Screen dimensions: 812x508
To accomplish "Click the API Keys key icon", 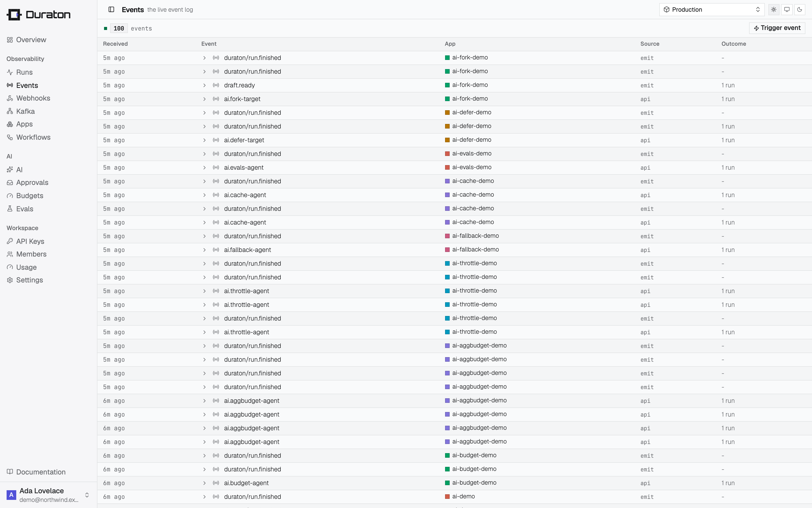I will pyautogui.click(x=10, y=241).
